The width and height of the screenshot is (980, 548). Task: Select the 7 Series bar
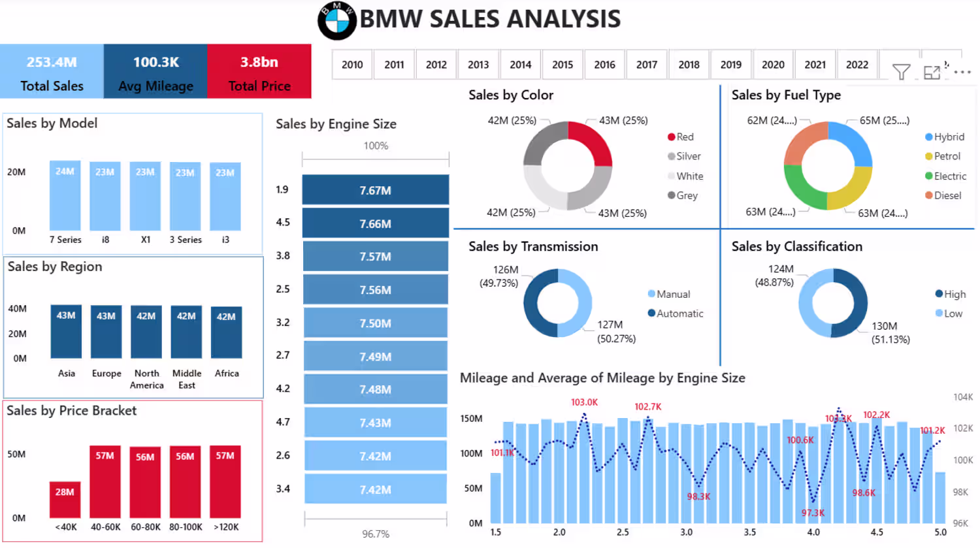pos(65,196)
